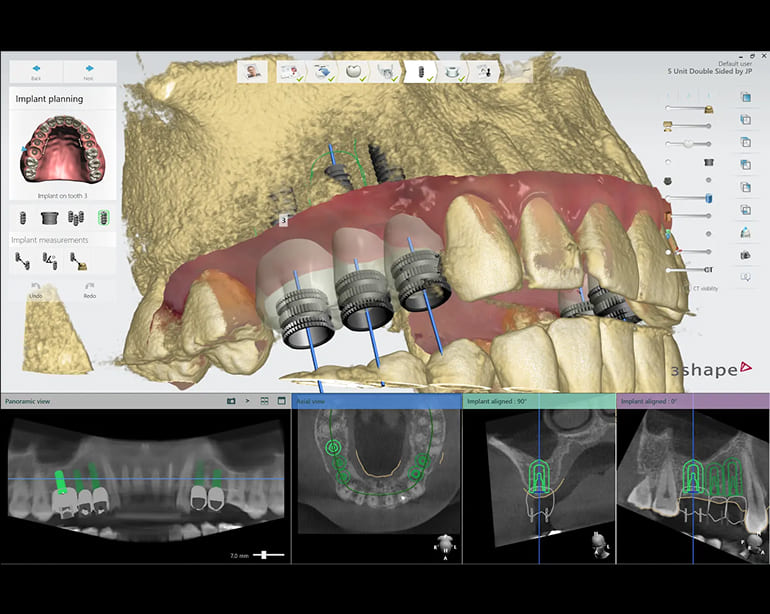This screenshot has height=614, width=770.
Task: Toggle sleeve visibility in the view panel
Action: coord(709,162)
